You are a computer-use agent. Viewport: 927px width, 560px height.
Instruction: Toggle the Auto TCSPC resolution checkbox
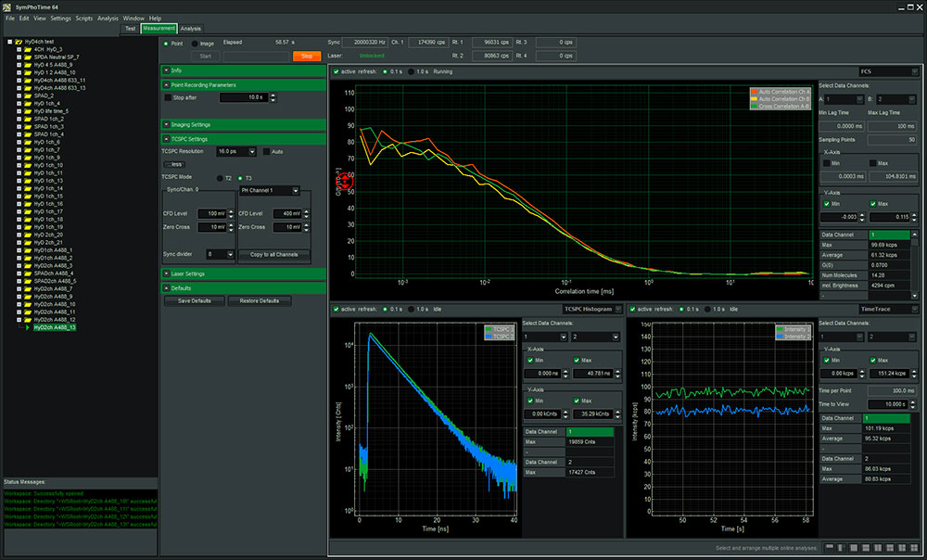tap(267, 150)
